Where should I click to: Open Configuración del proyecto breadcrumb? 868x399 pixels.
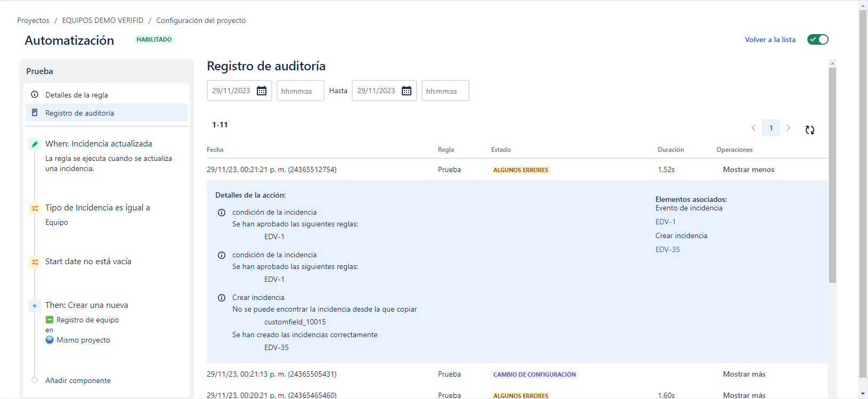(x=201, y=20)
